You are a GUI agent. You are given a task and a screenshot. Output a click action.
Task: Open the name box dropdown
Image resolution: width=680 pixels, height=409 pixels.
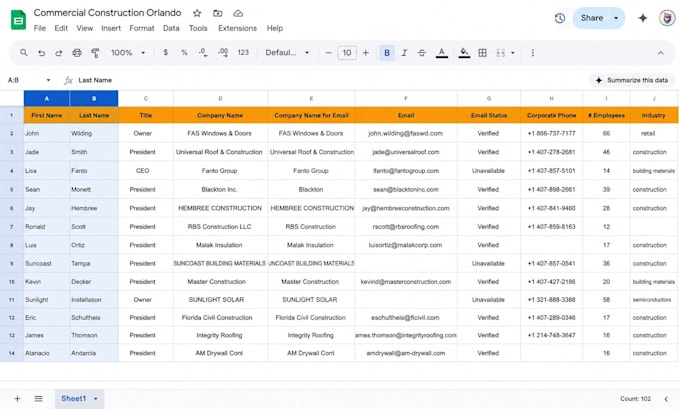pyautogui.click(x=48, y=80)
